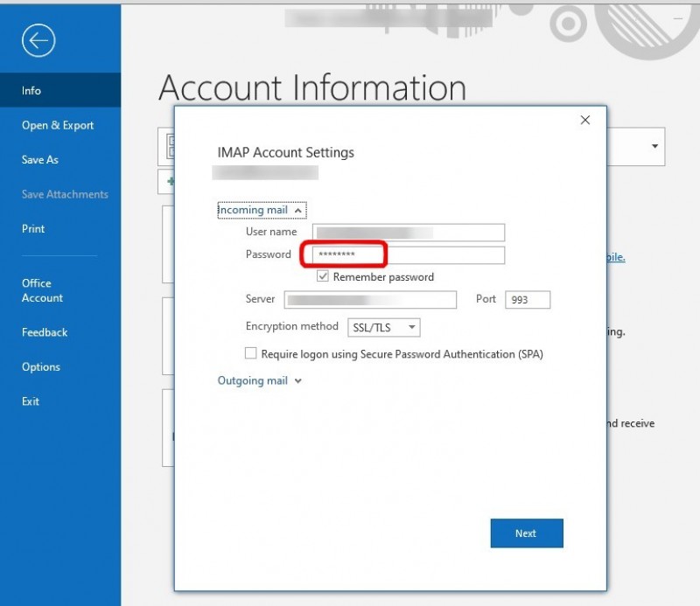Expand the Outgoing mail section
Viewport: 700px width, 606px height.
[x=259, y=381]
